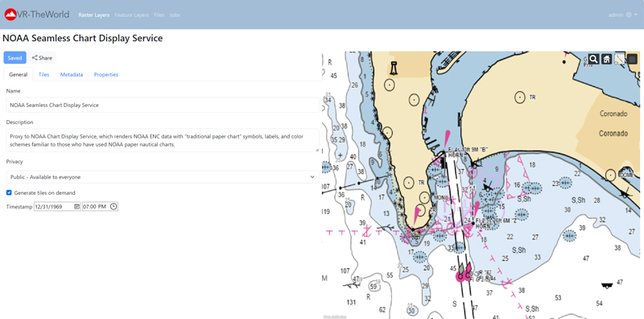Expand the admin user menu arrow
The image size is (644, 319).
636,14
